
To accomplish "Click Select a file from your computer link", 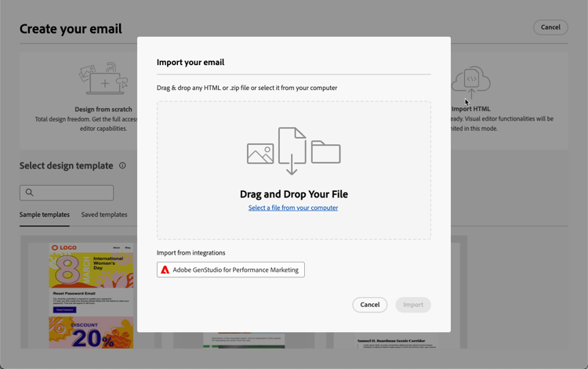I will (x=293, y=208).
